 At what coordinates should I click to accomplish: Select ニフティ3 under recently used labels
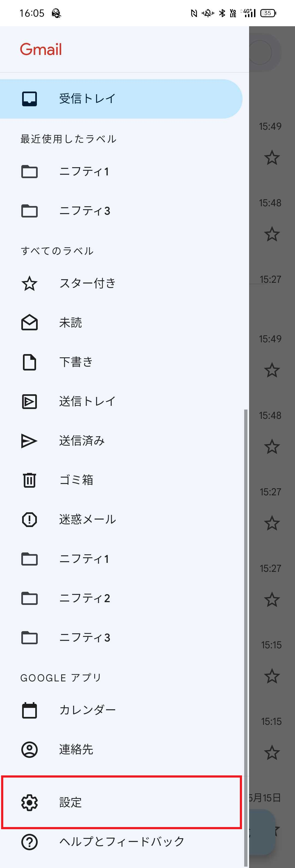(x=121, y=211)
